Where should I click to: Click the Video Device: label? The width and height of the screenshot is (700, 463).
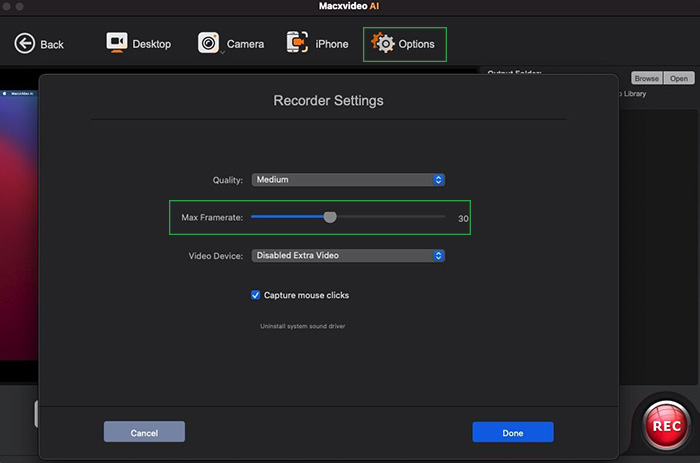coord(216,256)
